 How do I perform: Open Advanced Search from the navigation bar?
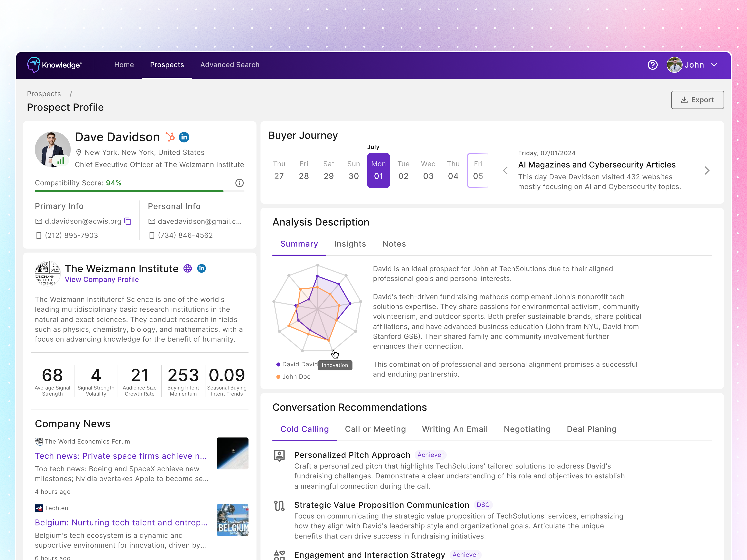(230, 64)
